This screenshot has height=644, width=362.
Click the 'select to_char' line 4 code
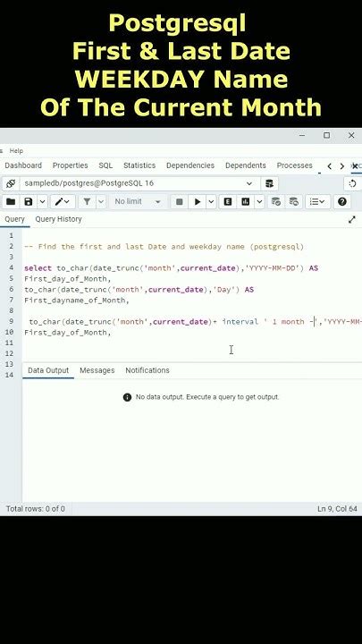171,268
